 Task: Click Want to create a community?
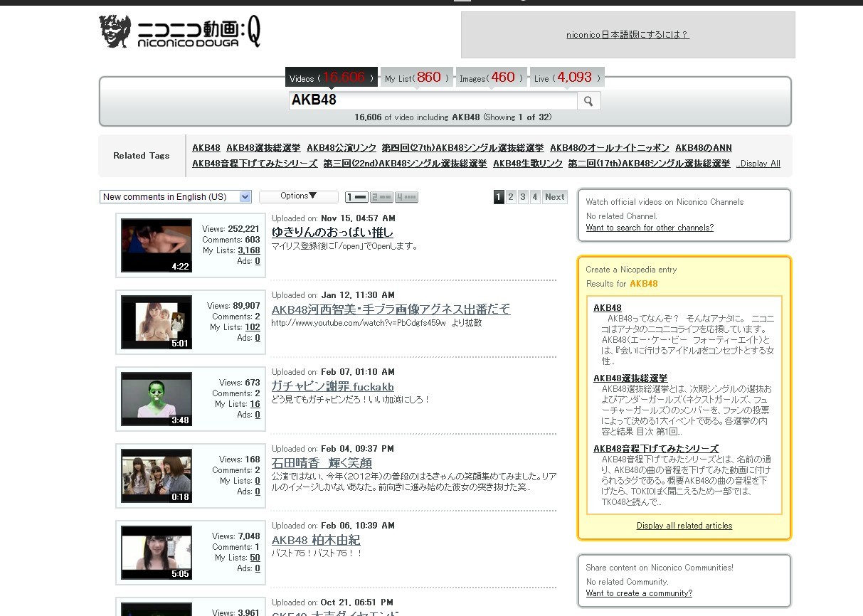click(639, 593)
